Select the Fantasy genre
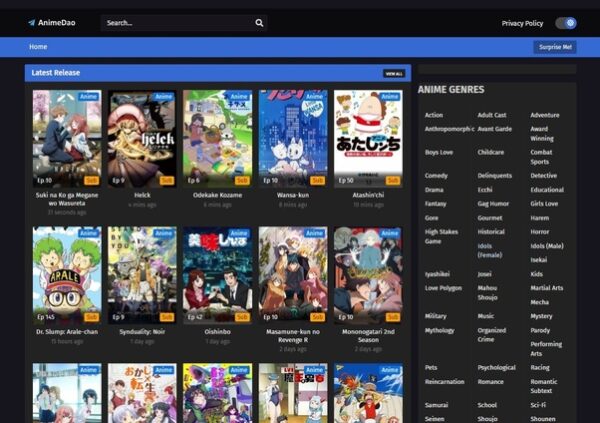Viewport: 600px width, 423px height. tap(435, 204)
